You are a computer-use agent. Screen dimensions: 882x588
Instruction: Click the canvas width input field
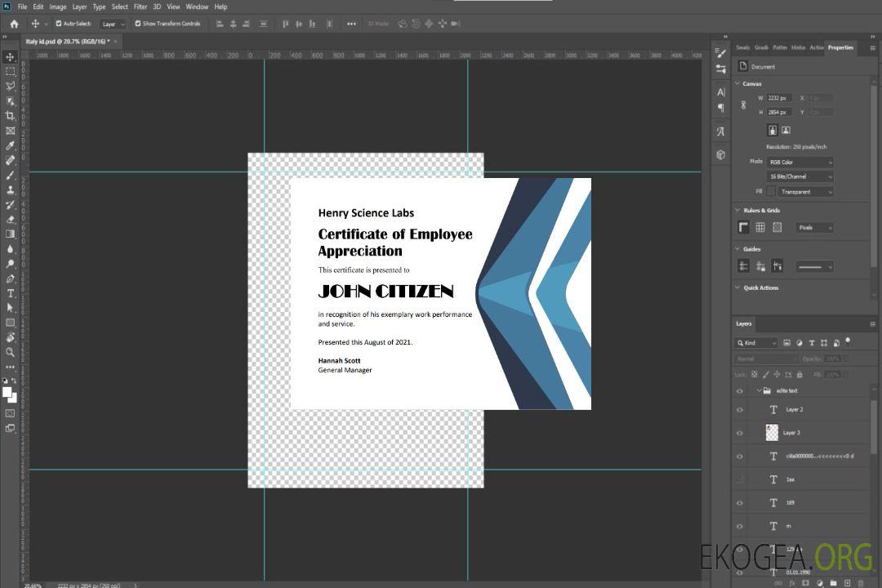coord(778,98)
